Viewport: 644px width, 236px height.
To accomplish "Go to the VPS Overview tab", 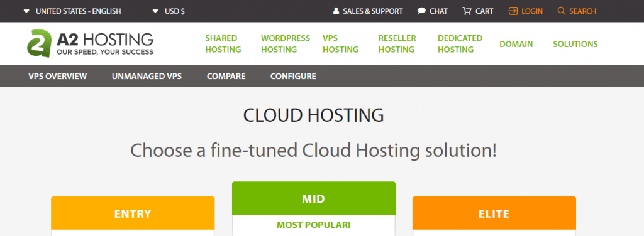I will (x=57, y=76).
